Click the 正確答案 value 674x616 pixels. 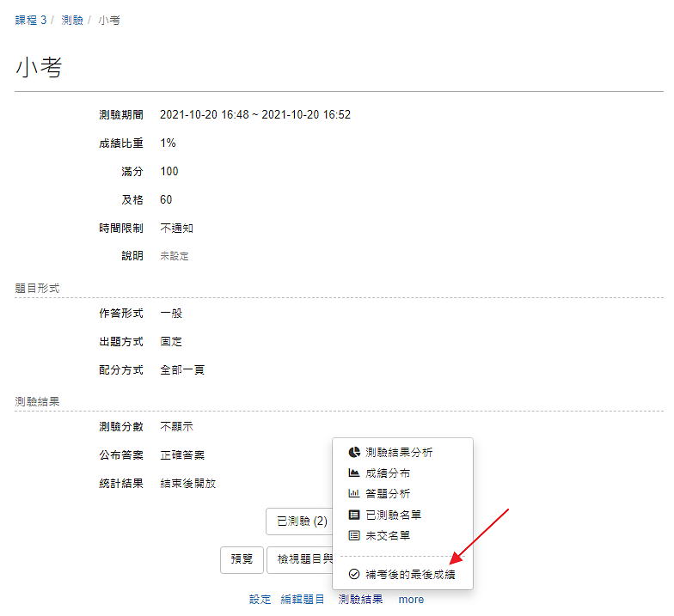click(x=182, y=455)
